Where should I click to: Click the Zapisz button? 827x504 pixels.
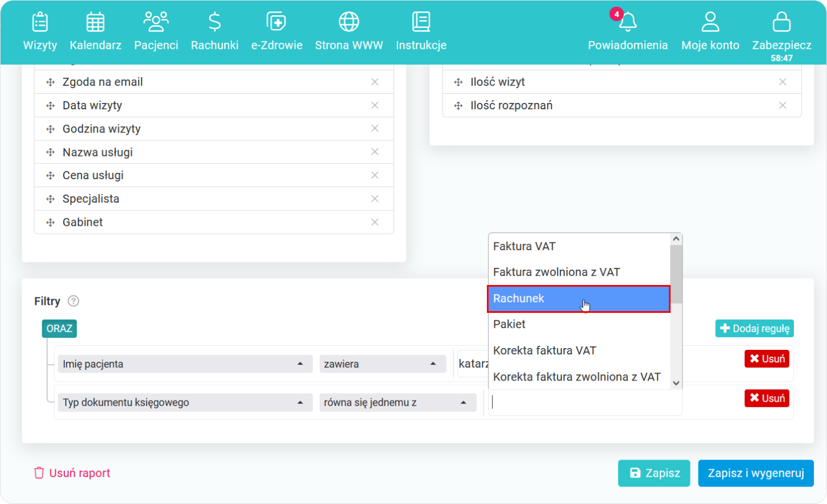654,473
